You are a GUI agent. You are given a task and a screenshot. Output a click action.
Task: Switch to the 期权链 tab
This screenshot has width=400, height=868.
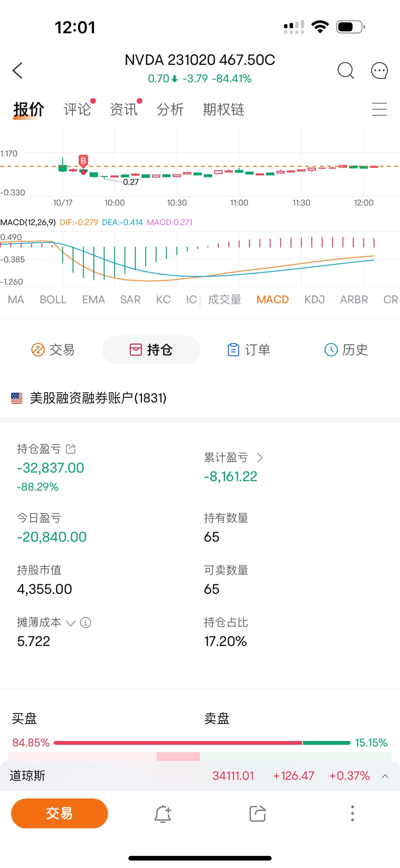click(224, 109)
